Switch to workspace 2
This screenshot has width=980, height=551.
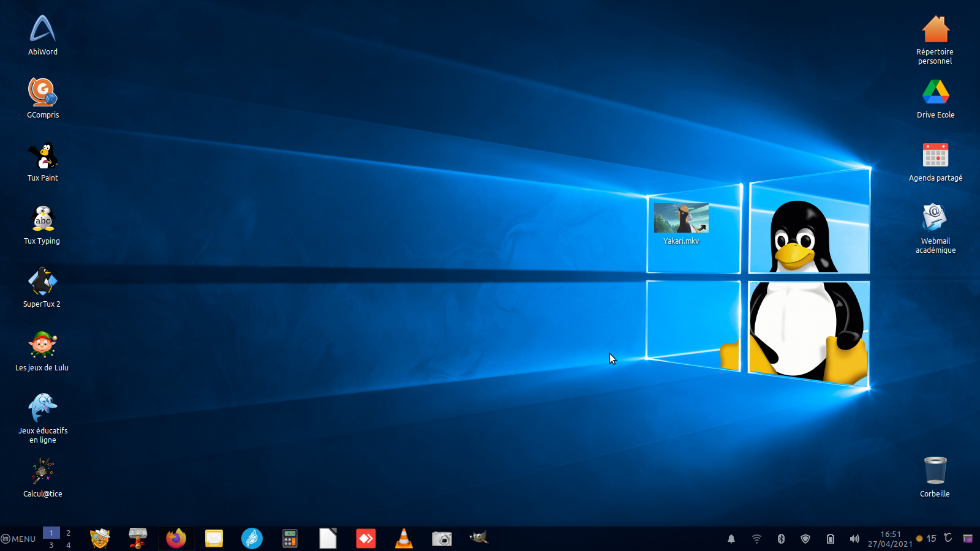point(69,533)
